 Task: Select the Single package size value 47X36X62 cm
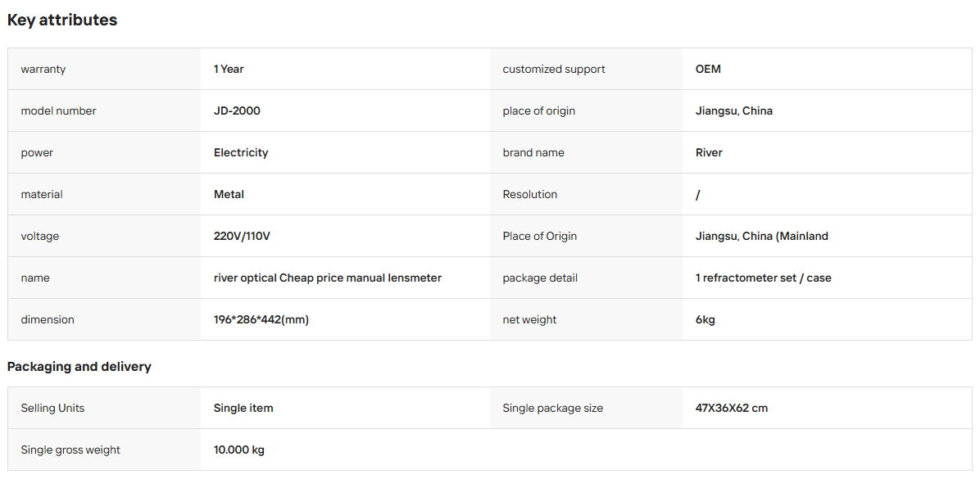tap(731, 409)
